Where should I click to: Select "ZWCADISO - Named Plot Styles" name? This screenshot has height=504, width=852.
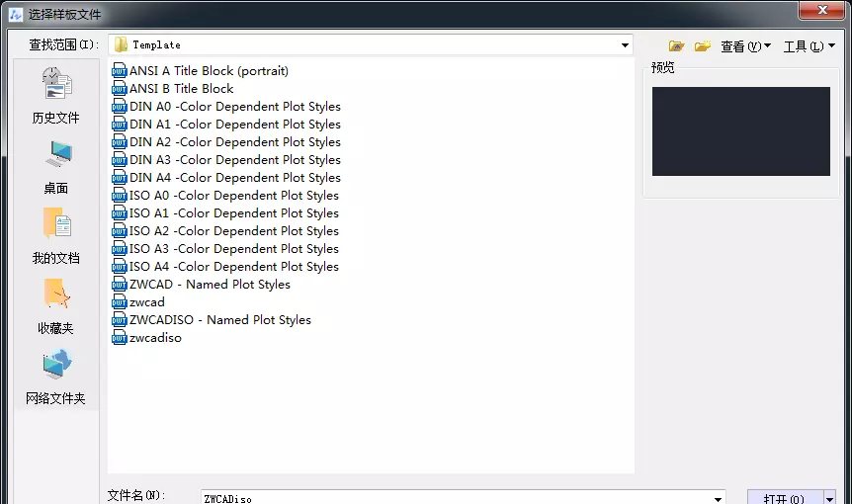pyautogui.click(x=220, y=320)
